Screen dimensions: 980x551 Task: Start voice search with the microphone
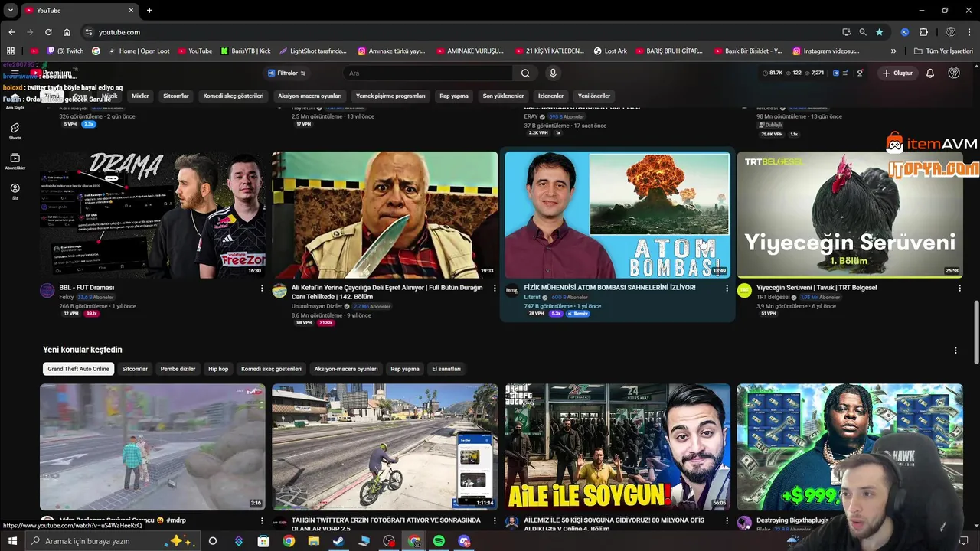pyautogui.click(x=553, y=73)
